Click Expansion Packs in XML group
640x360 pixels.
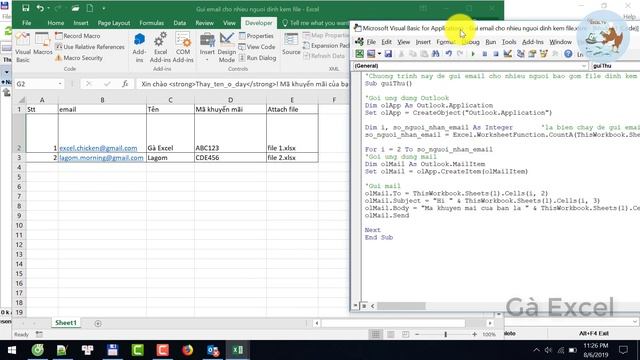tap(326, 46)
